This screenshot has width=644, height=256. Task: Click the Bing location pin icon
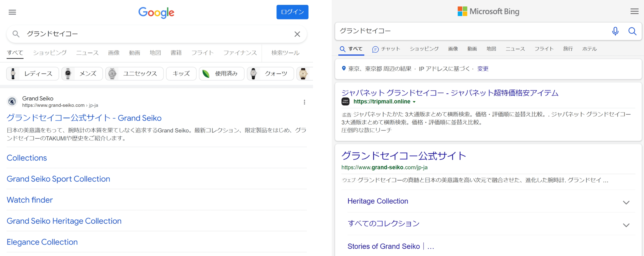click(x=344, y=68)
